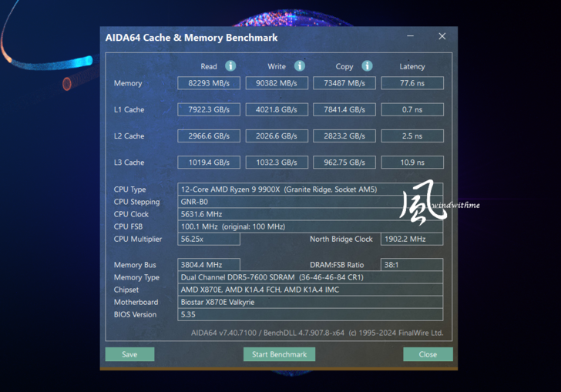Click the CPU Clock field 5631.6 MHz
561x392 pixels.
[x=311, y=214]
